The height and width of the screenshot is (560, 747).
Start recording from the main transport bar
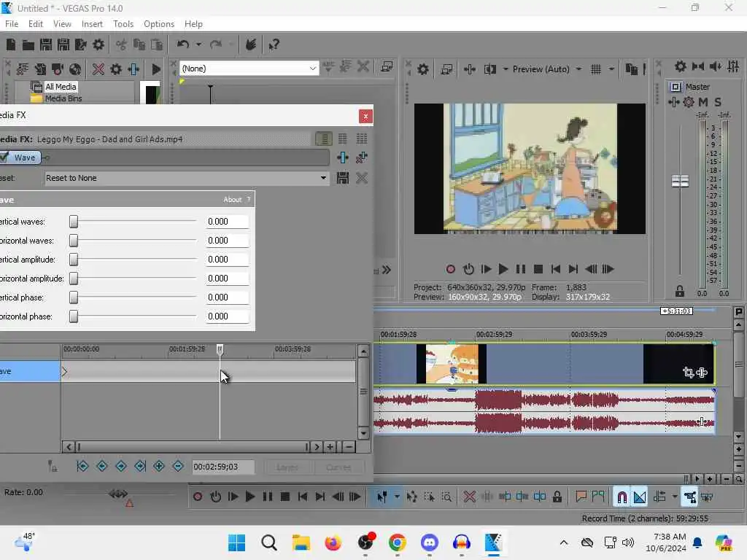pos(198,497)
